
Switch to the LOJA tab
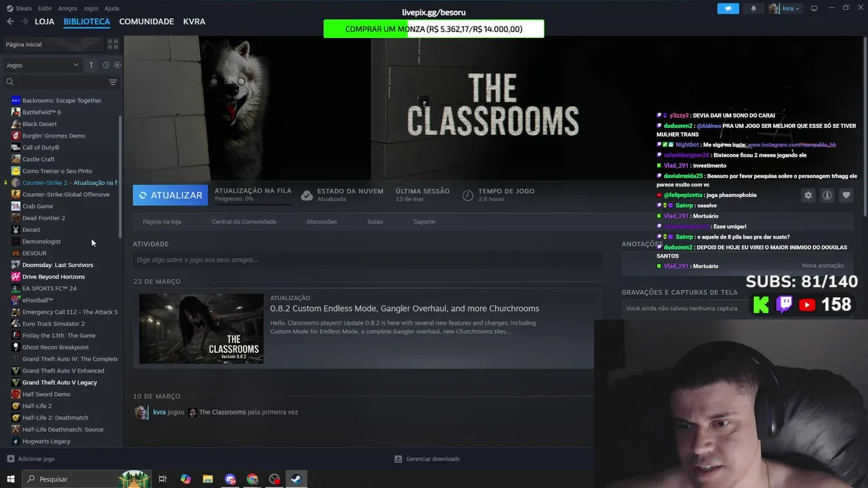tap(44, 22)
